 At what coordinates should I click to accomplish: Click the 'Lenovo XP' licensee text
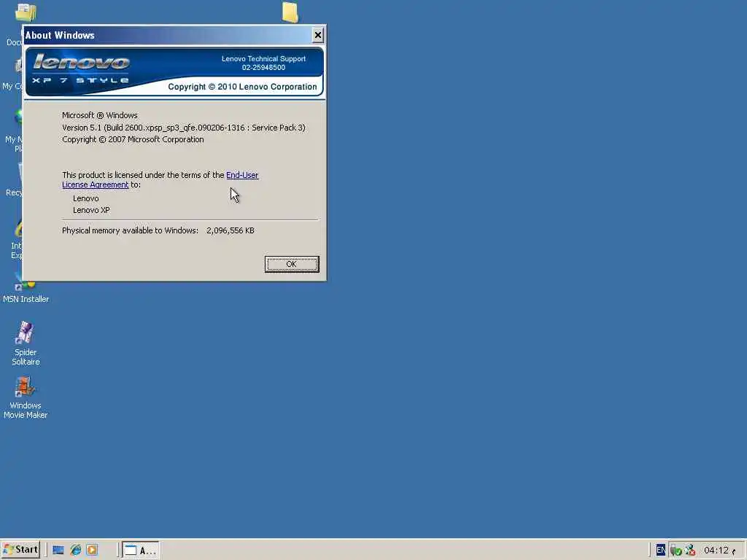pos(91,210)
